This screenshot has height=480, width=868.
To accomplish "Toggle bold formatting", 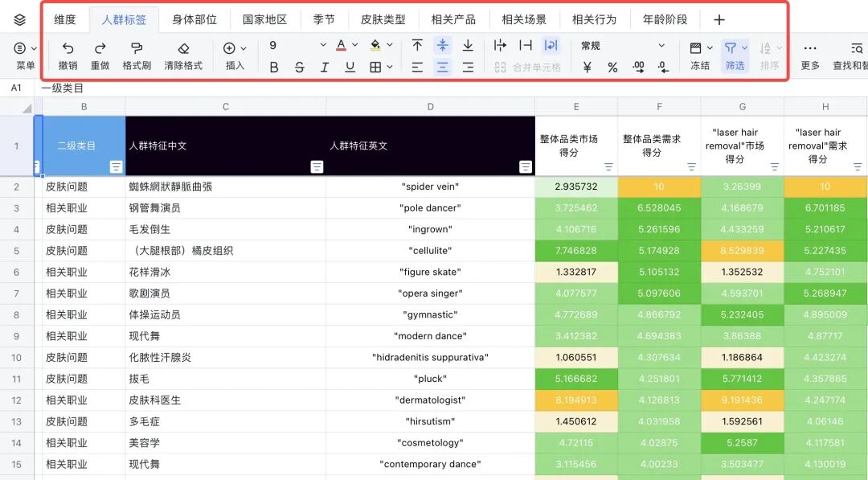I will coord(273,68).
